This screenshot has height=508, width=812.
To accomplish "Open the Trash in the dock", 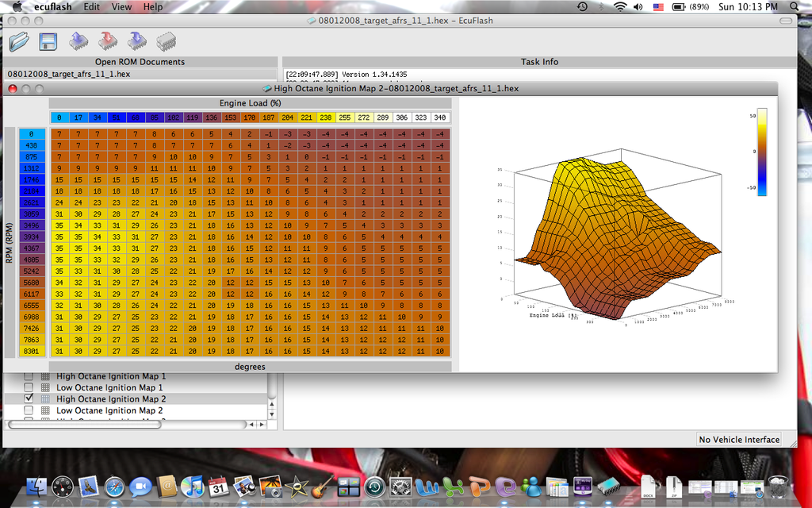I will click(778, 487).
